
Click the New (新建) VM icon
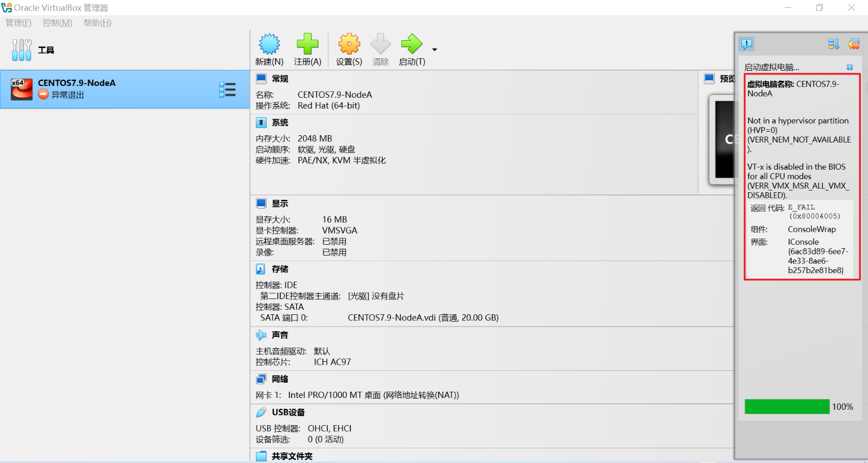269,44
